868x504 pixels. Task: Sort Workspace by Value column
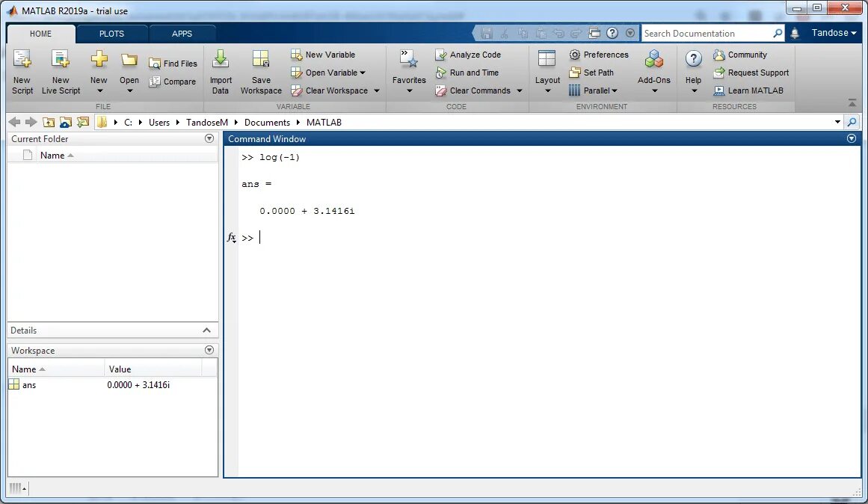(153, 369)
